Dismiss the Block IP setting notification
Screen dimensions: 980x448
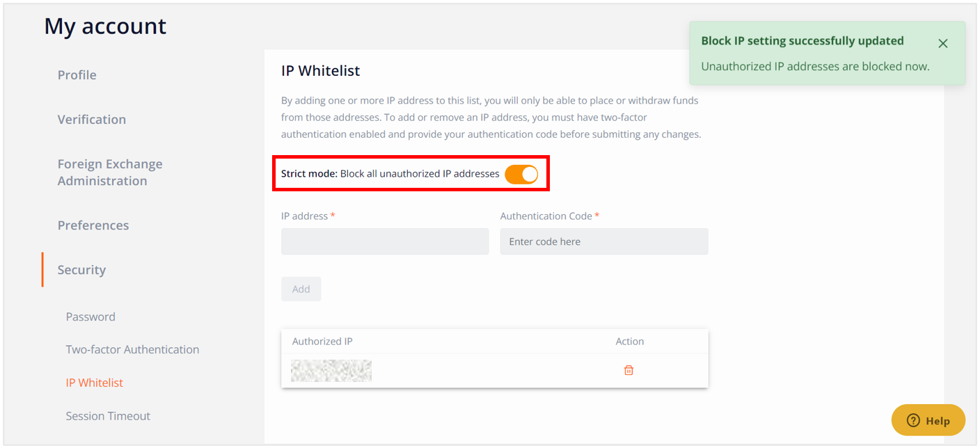click(x=943, y=43)
